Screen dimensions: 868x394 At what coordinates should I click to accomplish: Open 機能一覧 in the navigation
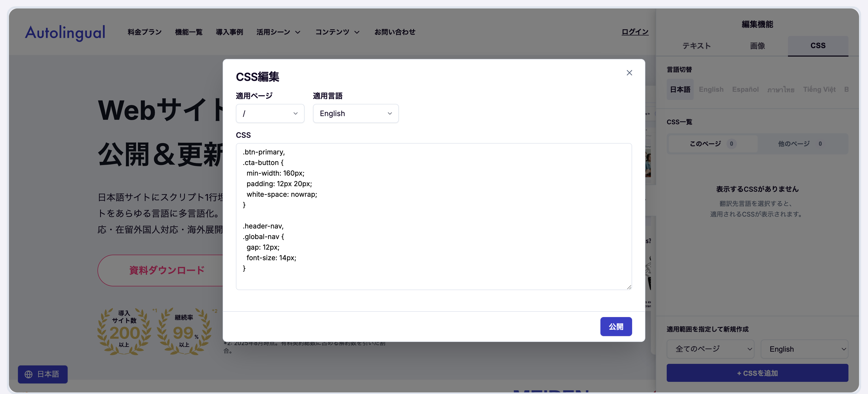[x=189, y=32]
